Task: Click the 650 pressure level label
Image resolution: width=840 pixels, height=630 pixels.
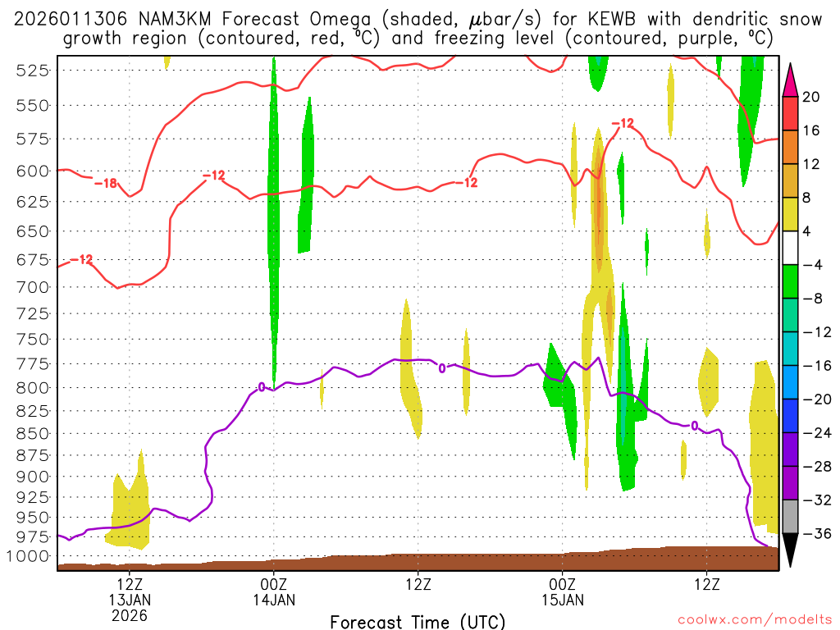Action: [32, 232]
